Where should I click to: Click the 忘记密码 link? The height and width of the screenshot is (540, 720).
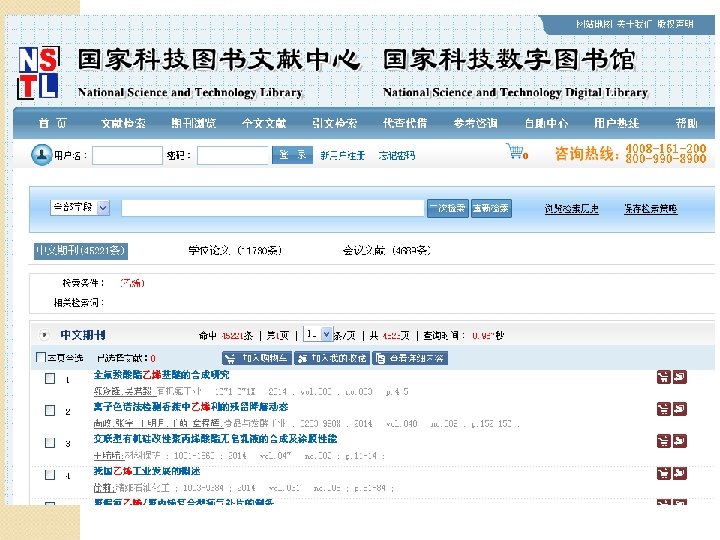point(397,156)
